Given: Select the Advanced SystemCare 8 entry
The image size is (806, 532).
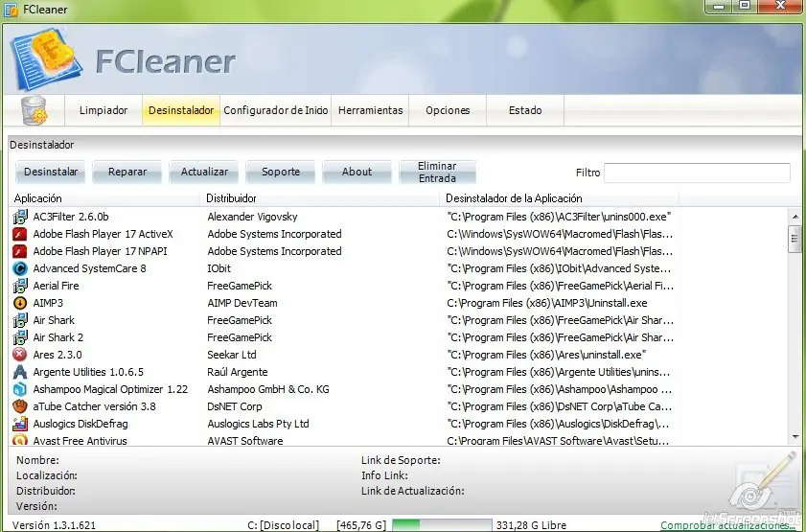Looking at the screenshot, I should pos(89,268).
